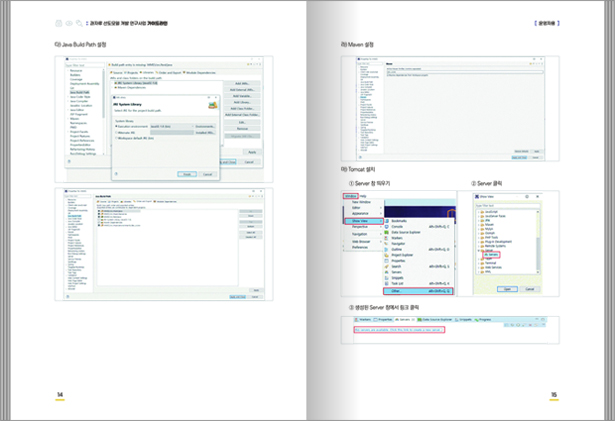Click the Search flashlight icon in submenu
Screen dimensions: 615x421
pos(386,266)
